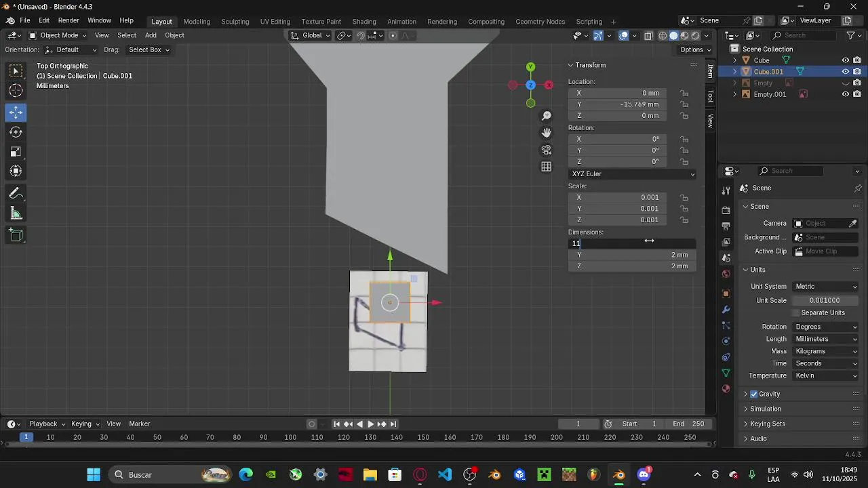
Task: Open the Options dropdown in viewport
Action: [695, 49]
